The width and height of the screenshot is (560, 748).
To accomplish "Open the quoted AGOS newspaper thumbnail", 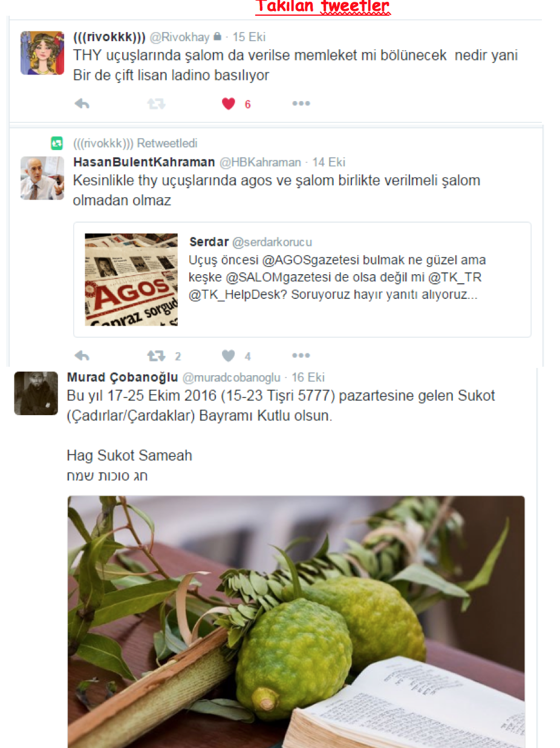I will click(x=131, y=280).
